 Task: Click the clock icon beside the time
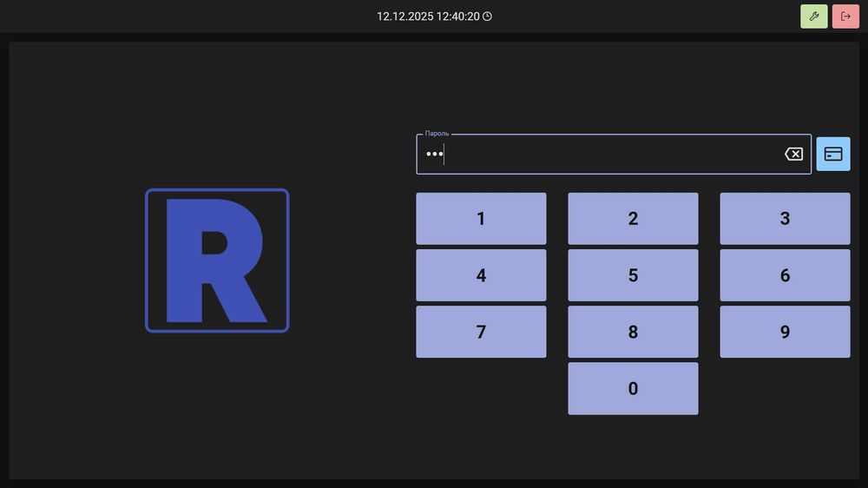point(487,16)
